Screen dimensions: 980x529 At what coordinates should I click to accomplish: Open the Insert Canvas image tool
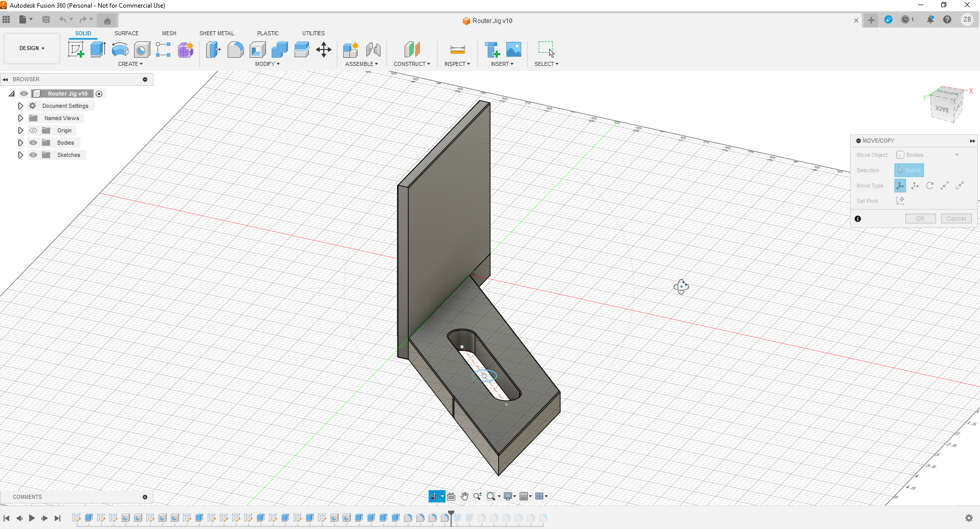[514, 50]
